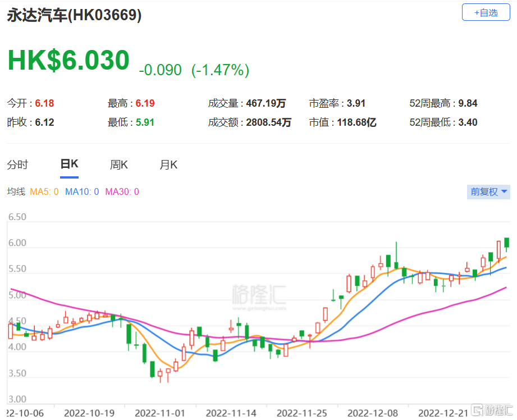The height and width of the screenshot is (420, 517).
Task: Click the 最低 value 5.91
Action: [x=145, y=122]
